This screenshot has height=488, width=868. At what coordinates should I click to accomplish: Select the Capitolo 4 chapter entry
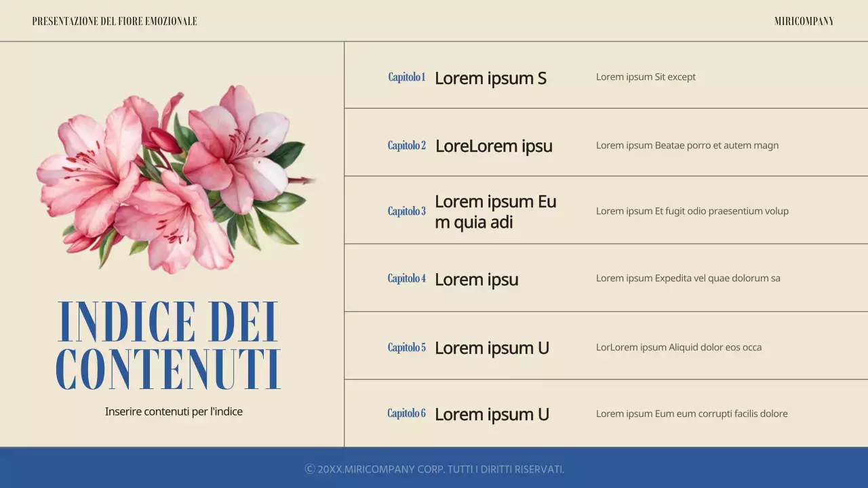(x=406, y=278)
